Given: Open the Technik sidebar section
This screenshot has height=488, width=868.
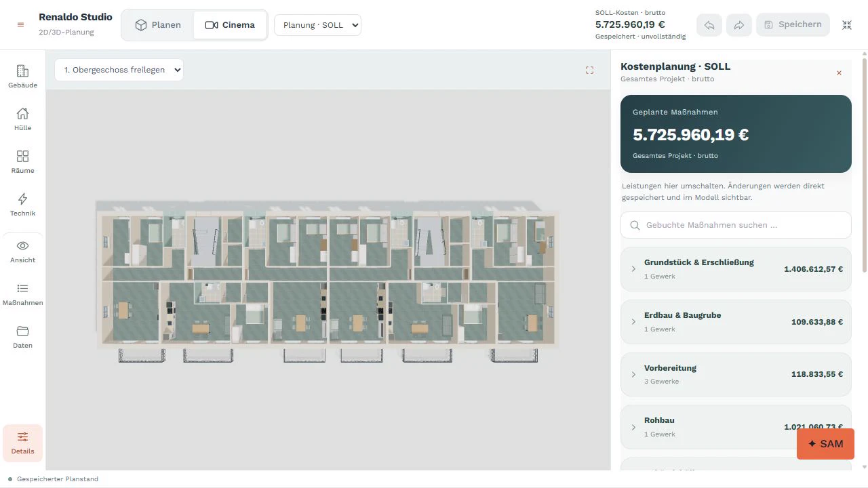Looking at the screenshot, I should [22, 204].
